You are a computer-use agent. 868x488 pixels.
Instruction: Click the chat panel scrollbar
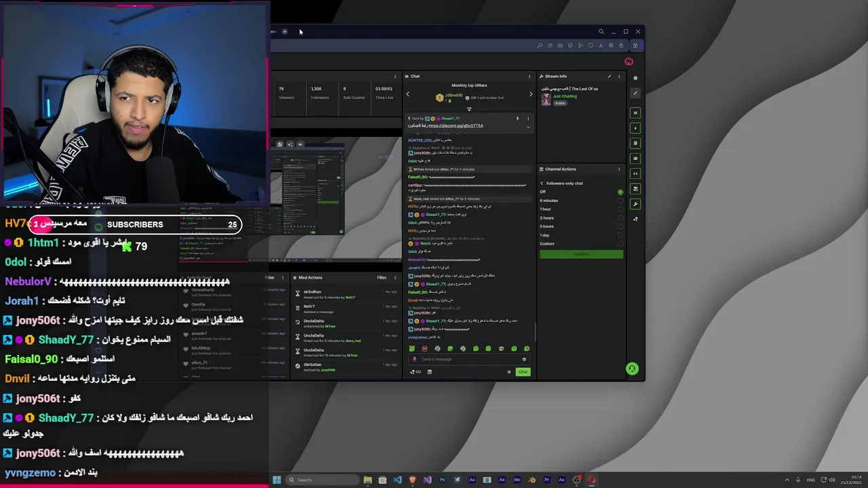(535, 331)
